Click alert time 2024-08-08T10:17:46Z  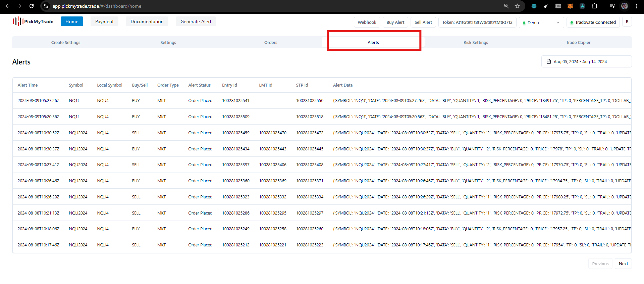point(38,245)
